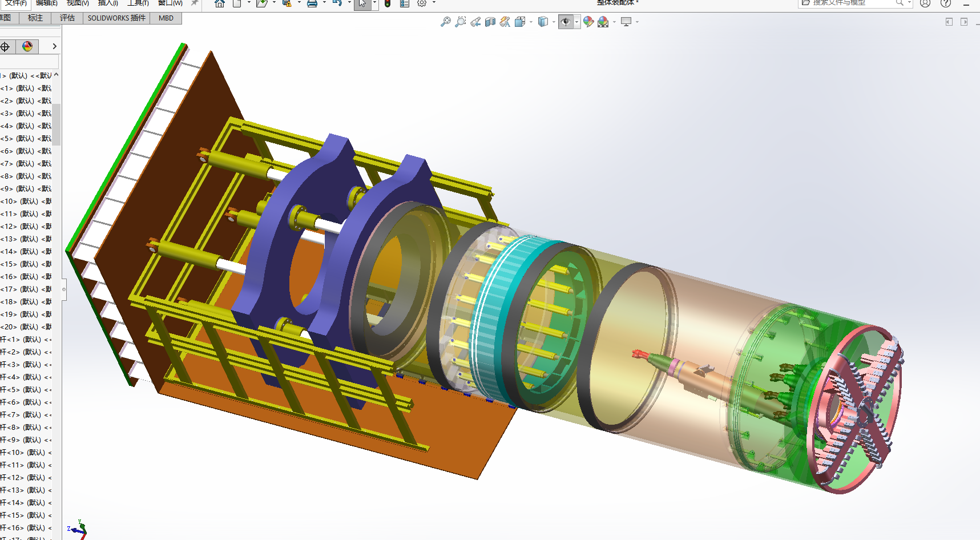Screen dimensions: 980x540
Task: Open the Options gear icon
Action: pos(422,3)
